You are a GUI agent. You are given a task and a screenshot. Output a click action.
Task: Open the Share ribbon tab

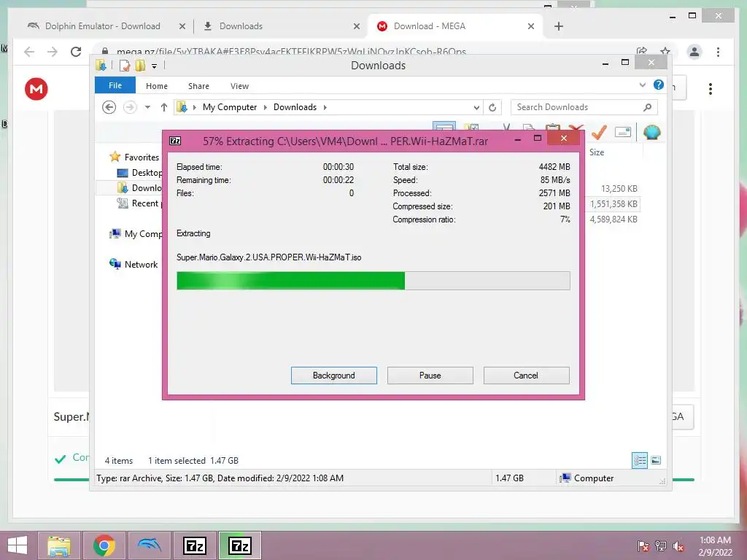pyautogui.click(x=198, y=86)
